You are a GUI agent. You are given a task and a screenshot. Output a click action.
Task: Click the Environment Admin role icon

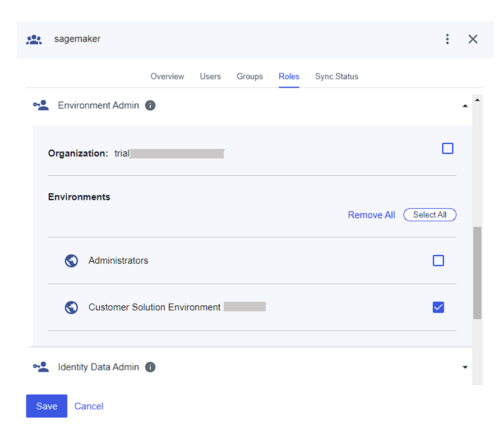tap(40, 105)
